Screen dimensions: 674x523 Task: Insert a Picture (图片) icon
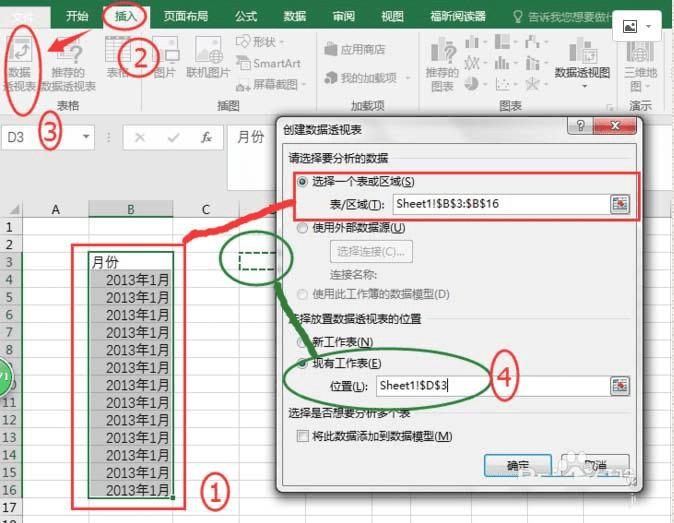tap(165, 58)
